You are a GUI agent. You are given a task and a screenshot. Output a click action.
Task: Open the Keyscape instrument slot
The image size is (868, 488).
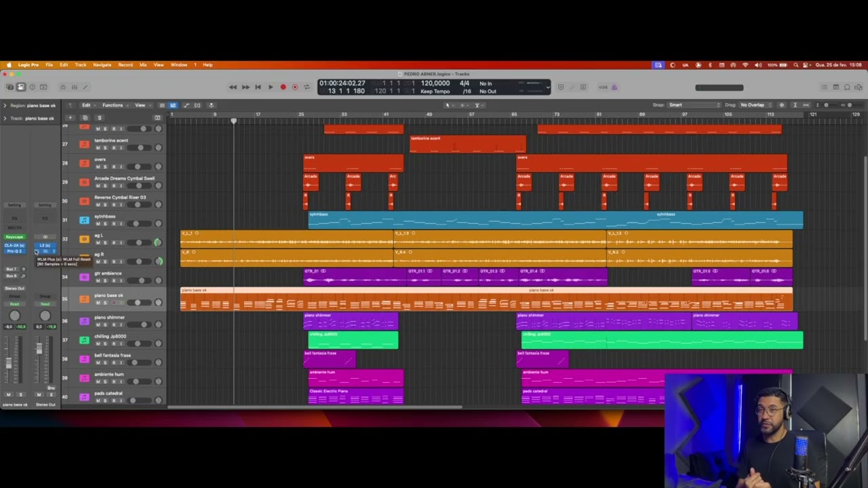tap(14, 237)
